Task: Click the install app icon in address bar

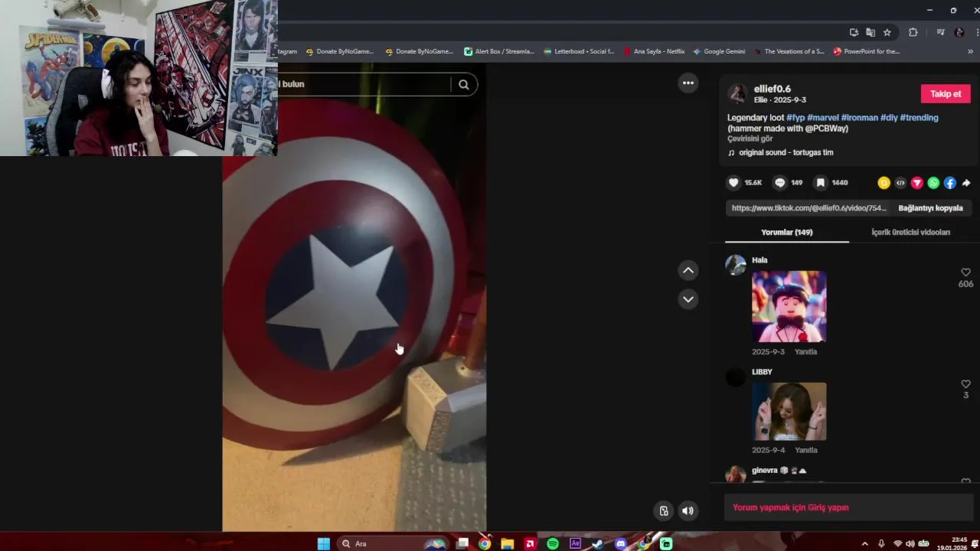Action: tap(854, 32)
